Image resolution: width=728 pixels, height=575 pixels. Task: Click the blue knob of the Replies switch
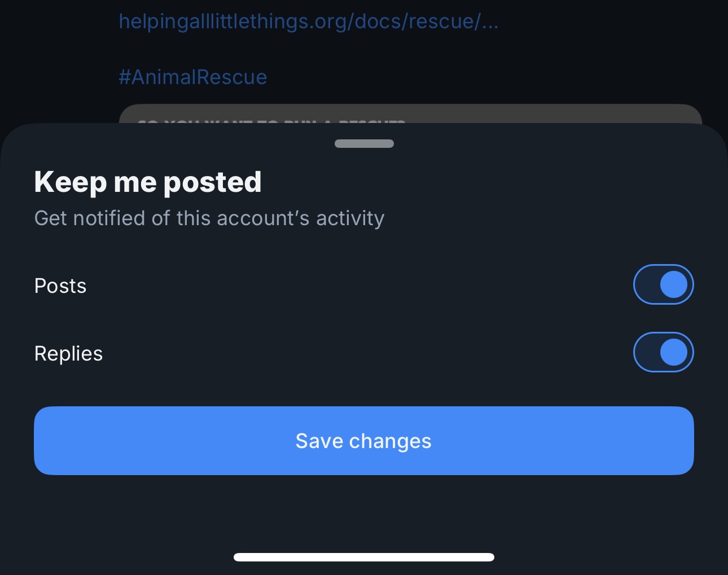674,352
